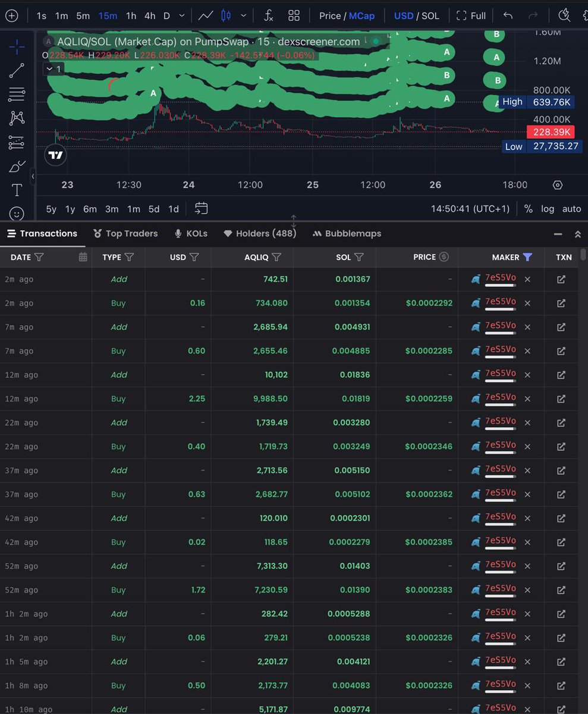Expand chart style dropdown chevron
588x714 pixels.
tap(244, 16)
